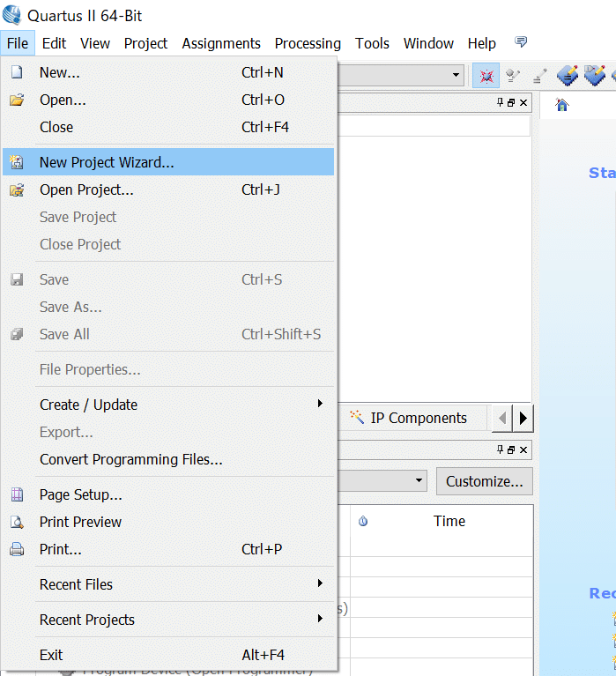Open the Processing menu
This screenshot has height=676, width=616.
[x=308, y=43]
